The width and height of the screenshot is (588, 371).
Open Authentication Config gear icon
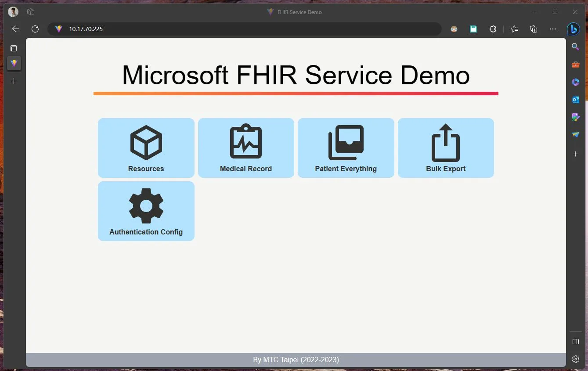146,205
